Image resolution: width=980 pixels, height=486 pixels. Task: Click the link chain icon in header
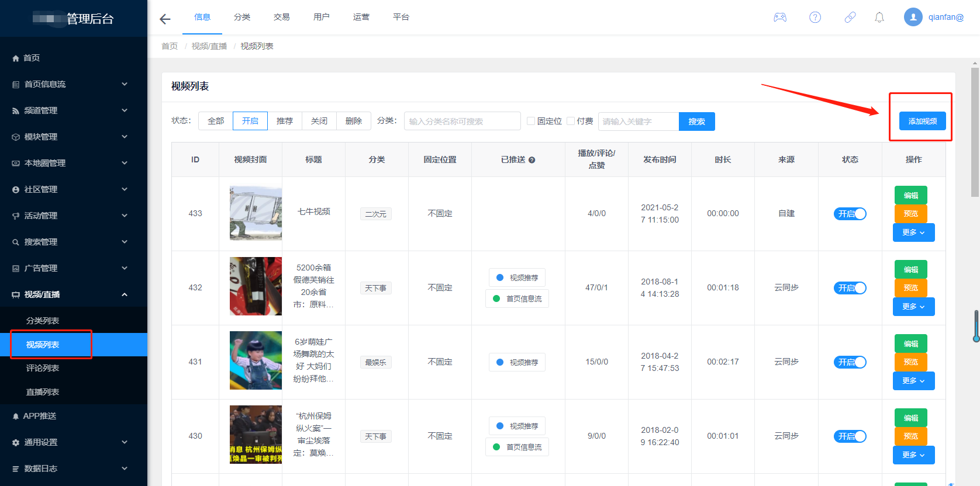[x=850, y=18]
